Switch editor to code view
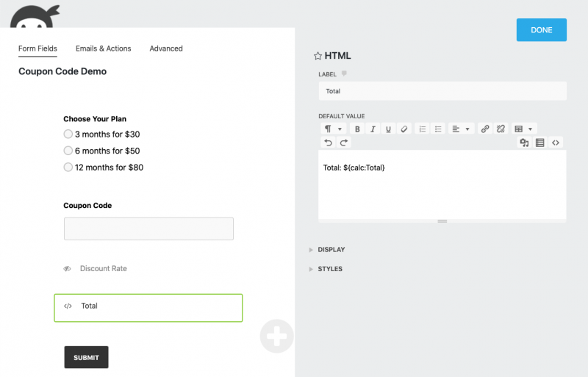Image resolution: width=588 pixels, height=377 pixels. pos(556,143)
